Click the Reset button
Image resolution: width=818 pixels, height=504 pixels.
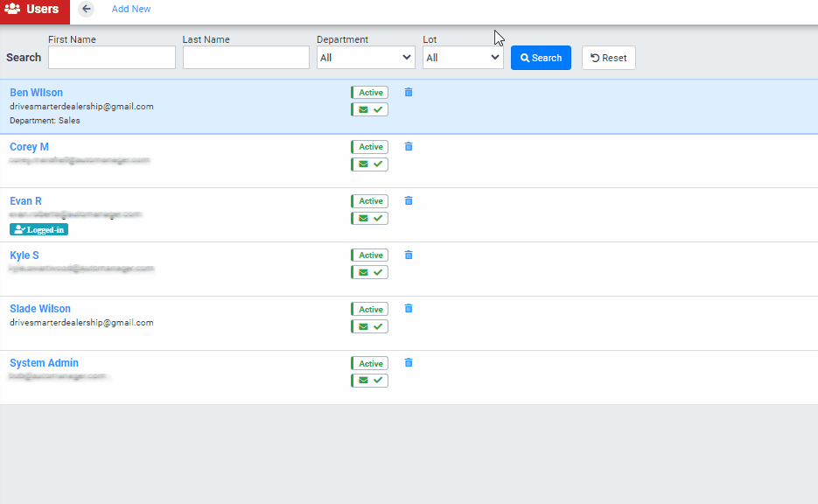pos(609,58)
